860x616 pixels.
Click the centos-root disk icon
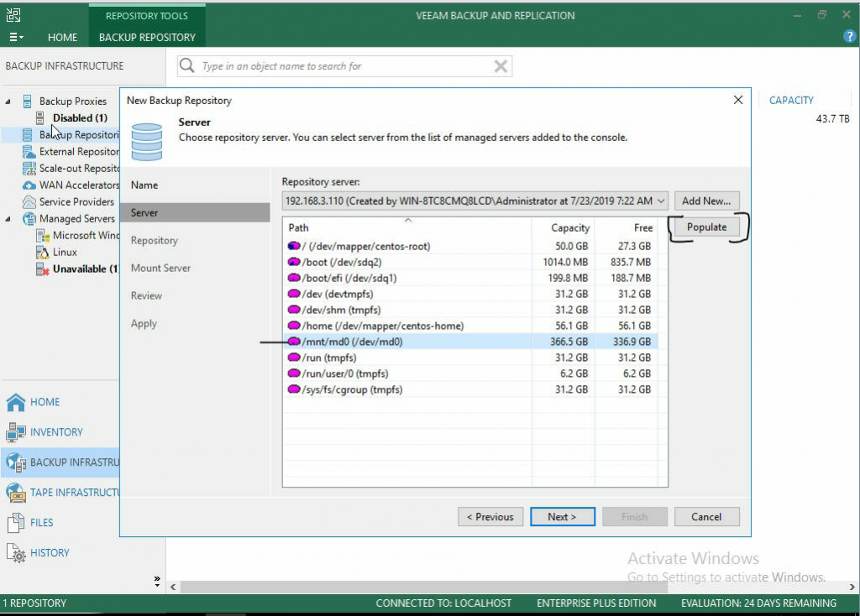pyautogui.click(x=294, y=246)
